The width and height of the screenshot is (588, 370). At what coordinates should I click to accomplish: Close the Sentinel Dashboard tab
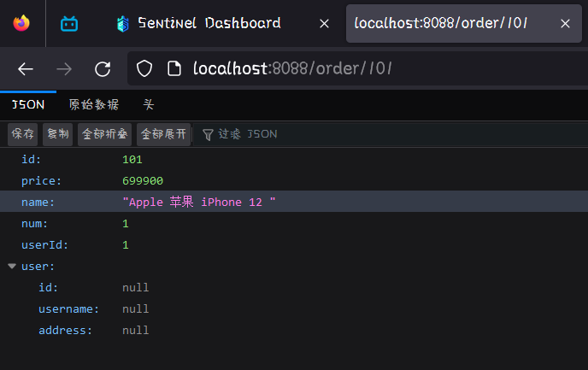pyautogui.click(x=325, y=24)
